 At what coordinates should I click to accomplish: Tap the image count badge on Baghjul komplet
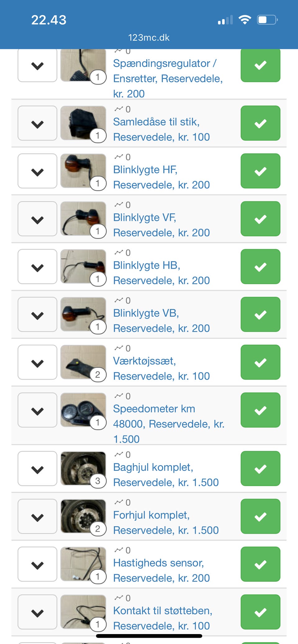click(x=98, y=481)
